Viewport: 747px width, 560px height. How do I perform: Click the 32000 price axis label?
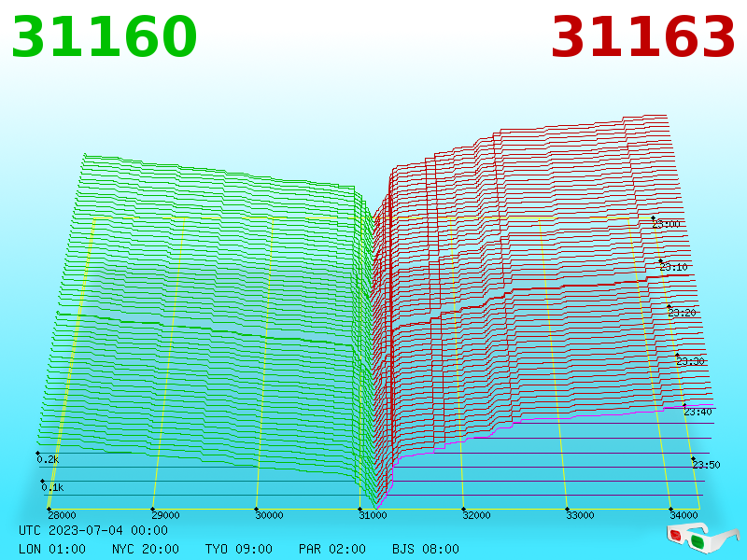coord(476,515)
